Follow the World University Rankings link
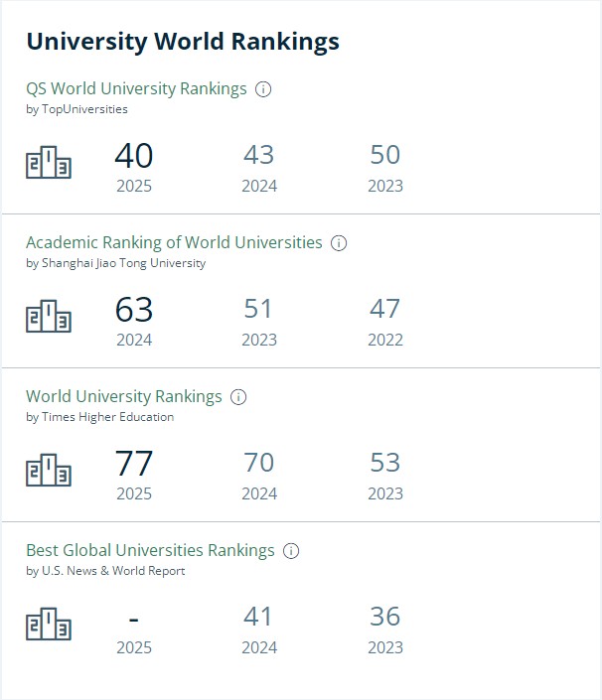This screenshot has height=700, width=602. click(x=124, y=396)
